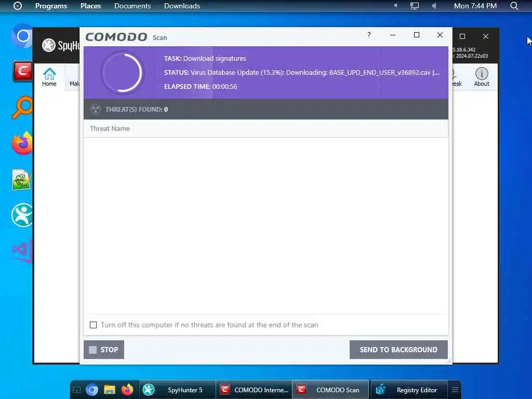Launch SpyHunter desktop icon
The image size is (532, 399).
(x=22, y=215)
